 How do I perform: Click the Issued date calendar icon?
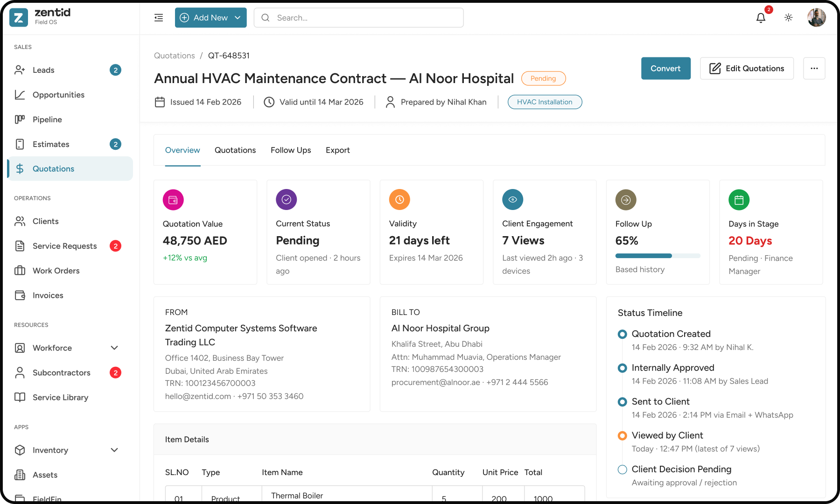coord(160,102)
